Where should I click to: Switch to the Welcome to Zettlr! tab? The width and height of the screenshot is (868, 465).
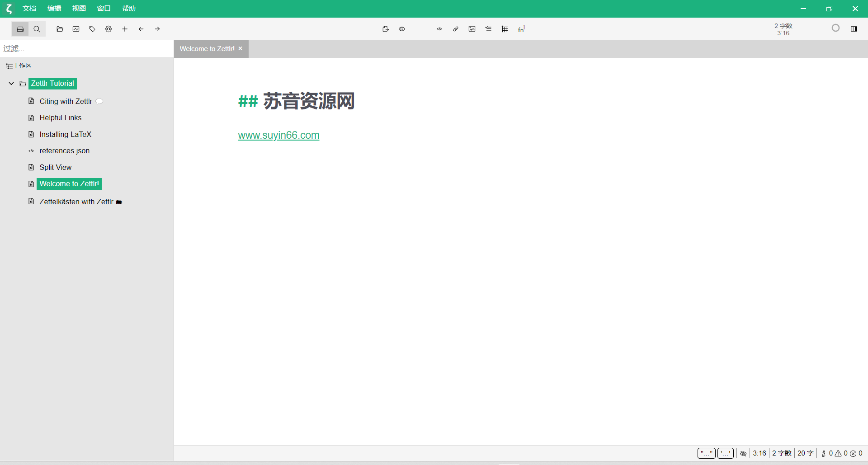[206, 48]
